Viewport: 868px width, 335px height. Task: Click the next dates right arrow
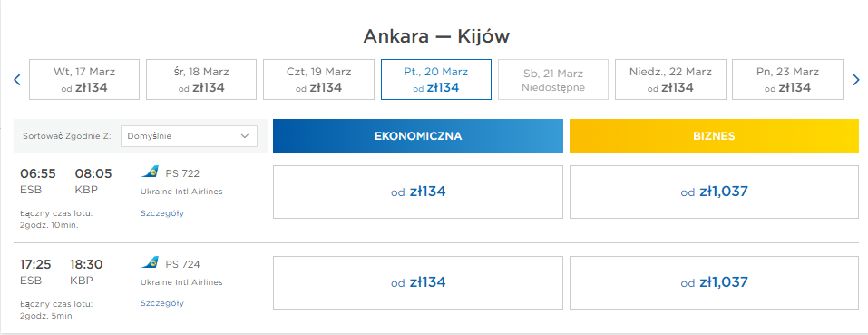click(x=856, y=80)
